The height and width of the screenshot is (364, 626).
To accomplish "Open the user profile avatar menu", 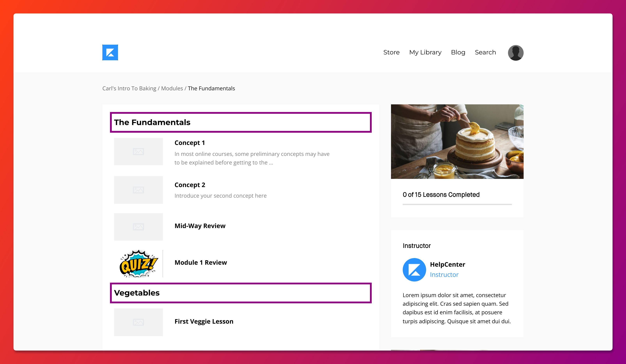I will [x=515, y=53].
